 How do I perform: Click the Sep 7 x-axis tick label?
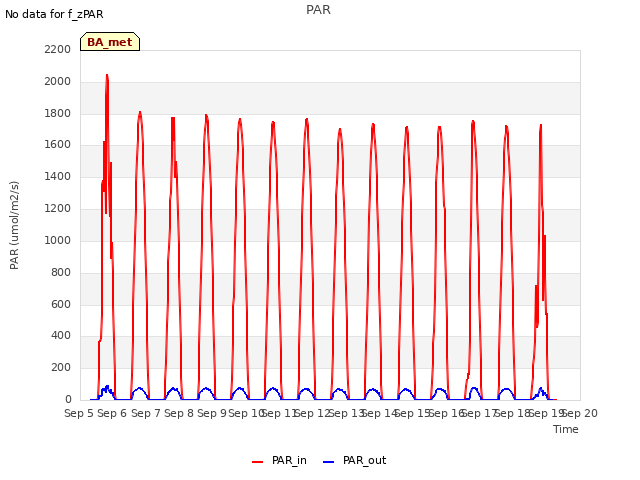tap(146, 413)
